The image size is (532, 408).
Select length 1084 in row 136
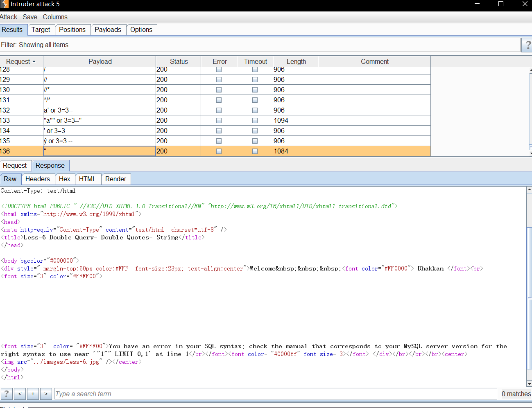295,151
